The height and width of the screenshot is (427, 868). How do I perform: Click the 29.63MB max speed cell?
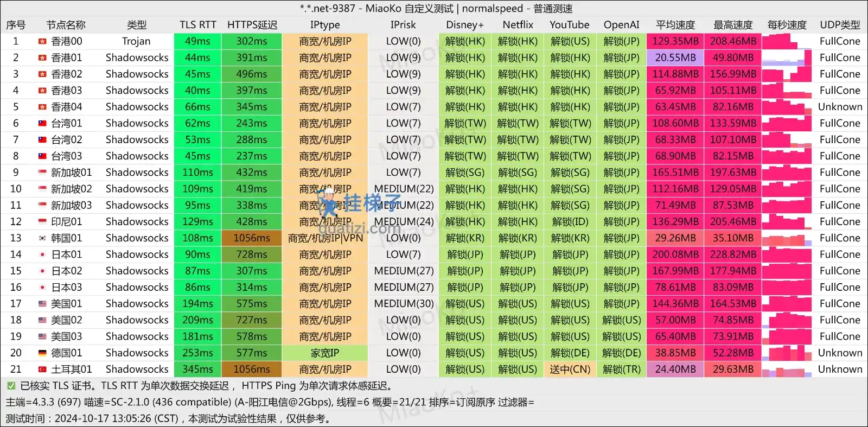click(x=733, y=369)
